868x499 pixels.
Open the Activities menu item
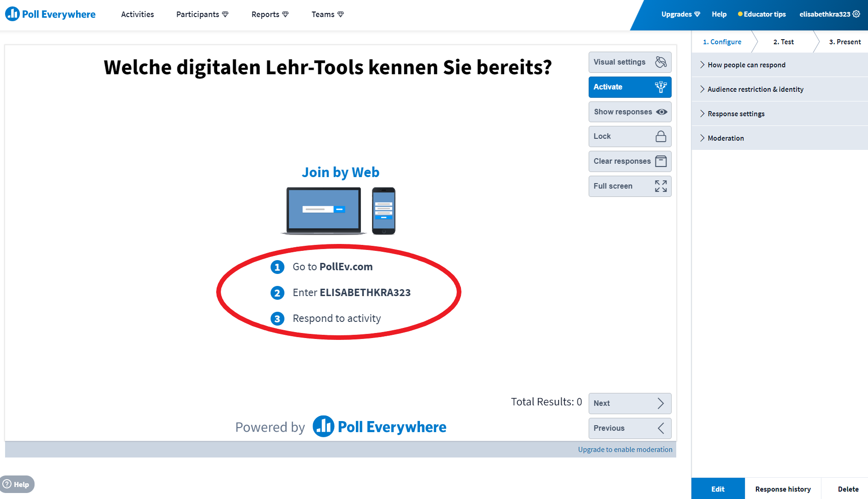(137, 14)
